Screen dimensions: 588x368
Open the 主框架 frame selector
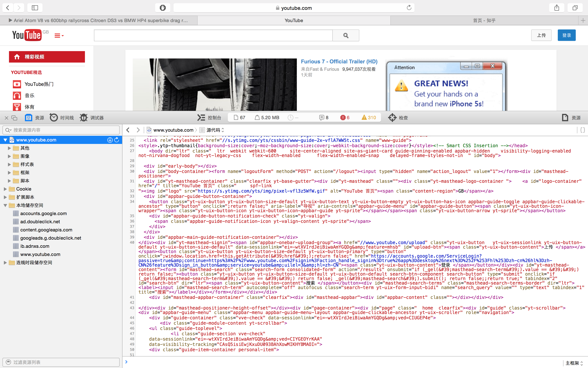tap(574, 363)
